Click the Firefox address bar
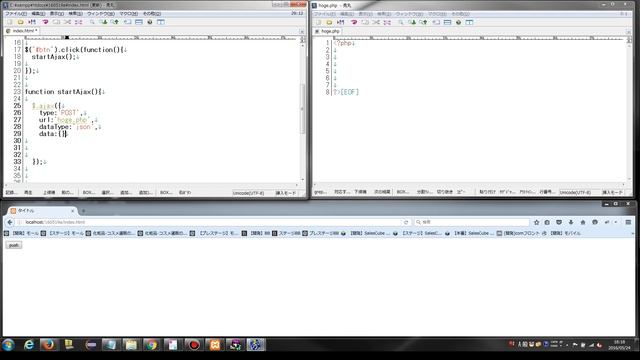This screenshot has height=360, width=640. [x=208, y=222]
